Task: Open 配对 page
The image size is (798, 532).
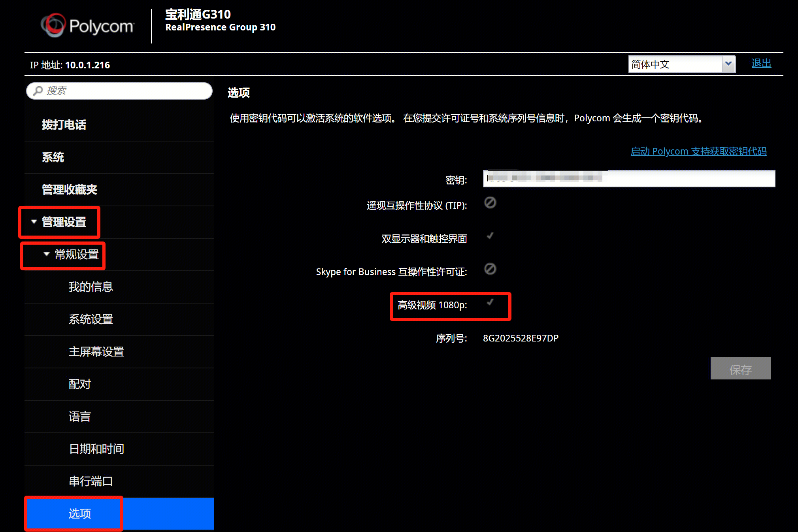Action: tap(119, 384)
